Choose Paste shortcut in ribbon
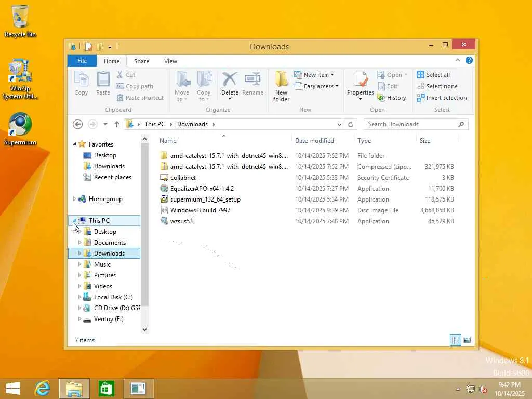Screen dimensions: 532x399 [140, 98]
